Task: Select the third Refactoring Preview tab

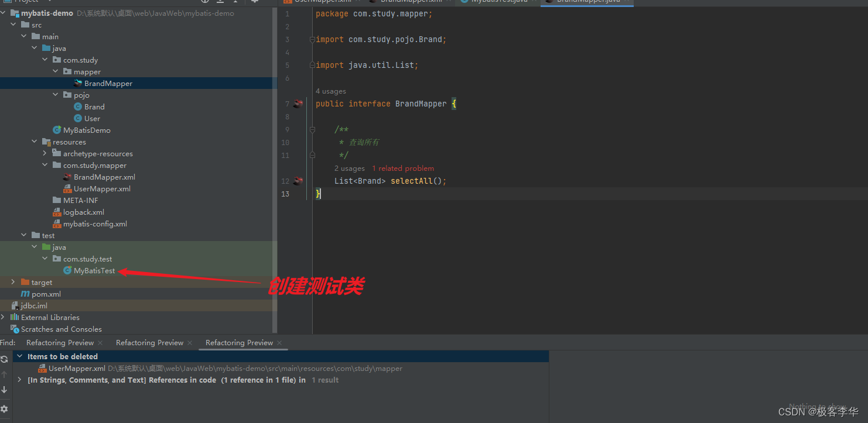Action: point(239,343)
